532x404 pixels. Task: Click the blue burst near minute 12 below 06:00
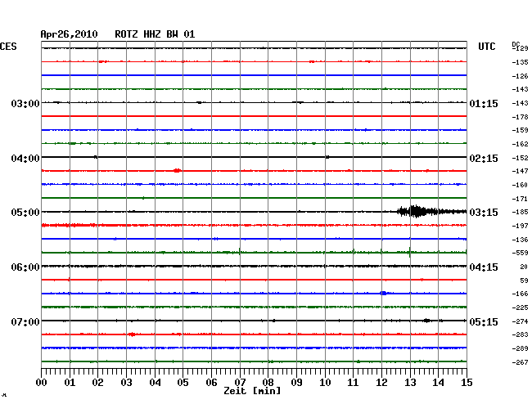[x=383, y=293]
